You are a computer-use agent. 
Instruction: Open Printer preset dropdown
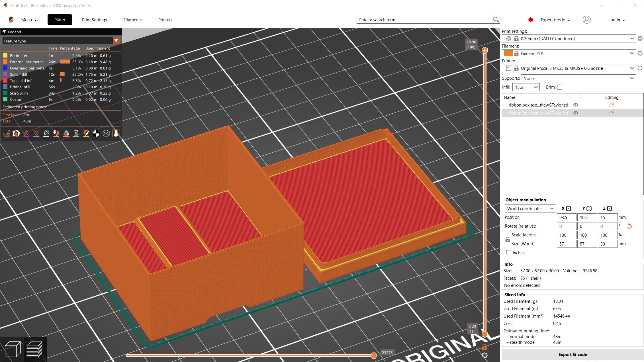click(x=569, y=68)
